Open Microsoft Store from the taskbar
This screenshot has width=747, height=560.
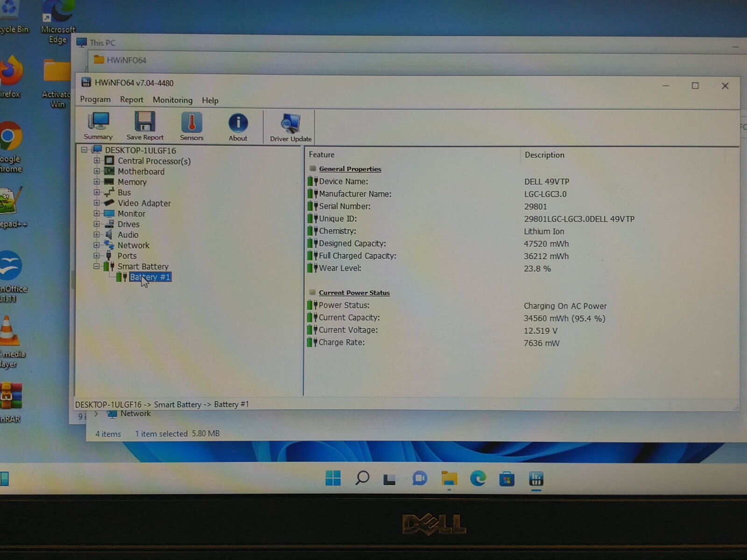[507, 479]
